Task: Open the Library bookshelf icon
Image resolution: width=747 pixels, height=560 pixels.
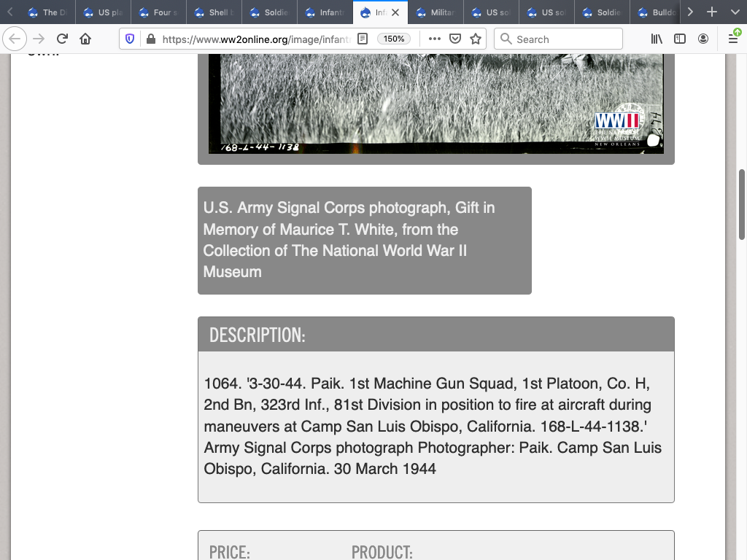Action: [657, 39]
